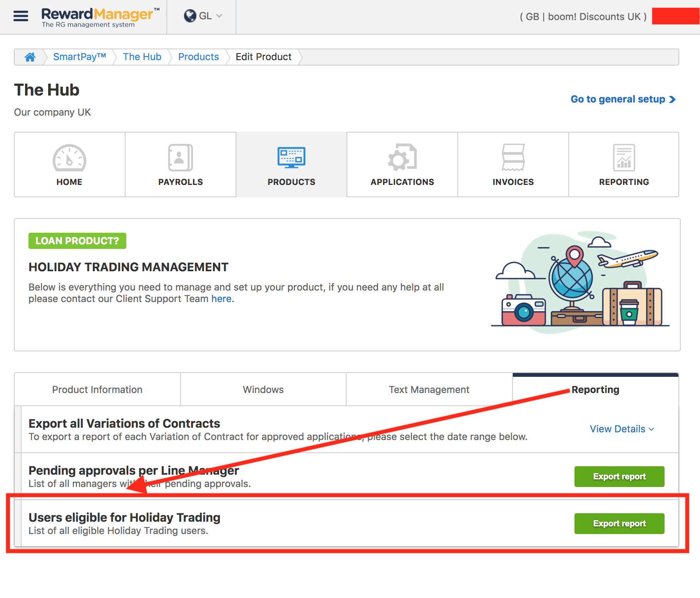This screenshot has width=700, height=598.
Task: Click Export all Variations of Contracts heading
Action: pos(124,423)
